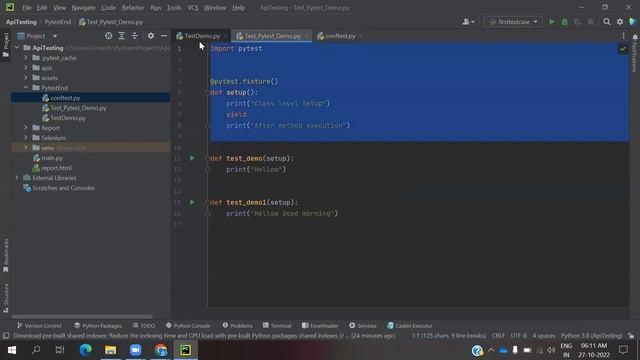Run test_demo1 from the gutter arrow

pos(192,202)
